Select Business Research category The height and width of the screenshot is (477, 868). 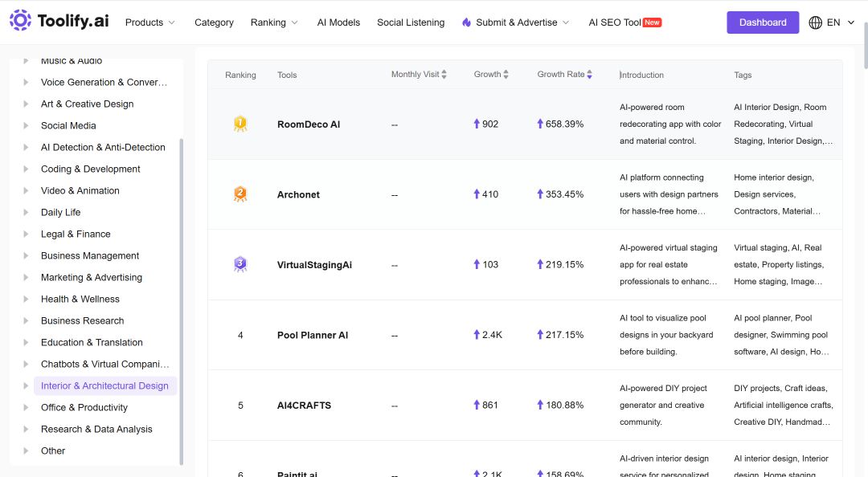pos(83,321)
